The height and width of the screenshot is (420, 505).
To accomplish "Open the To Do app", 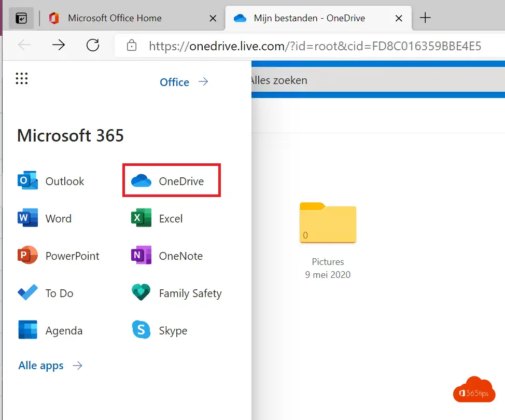I will coord(46,293).
